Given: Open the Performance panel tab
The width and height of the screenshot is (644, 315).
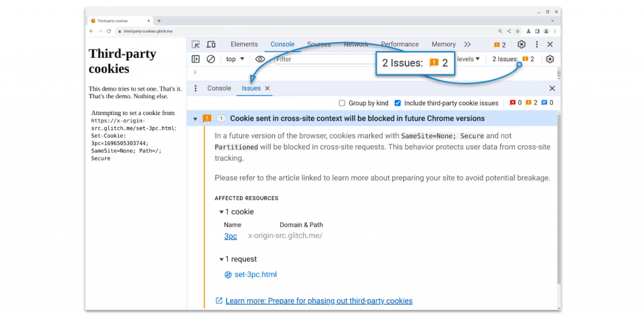Looking at the screenshot, I should [x=399, y=45].
